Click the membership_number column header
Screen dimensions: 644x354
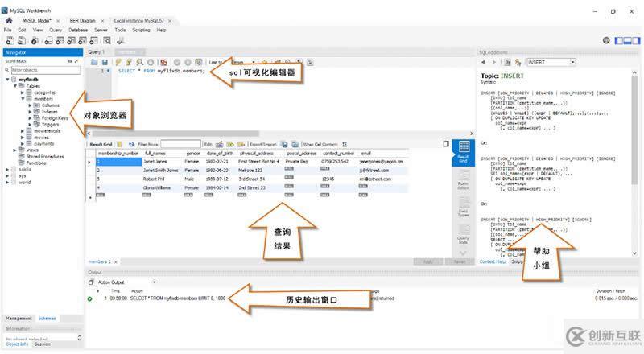tap(118, 153)
